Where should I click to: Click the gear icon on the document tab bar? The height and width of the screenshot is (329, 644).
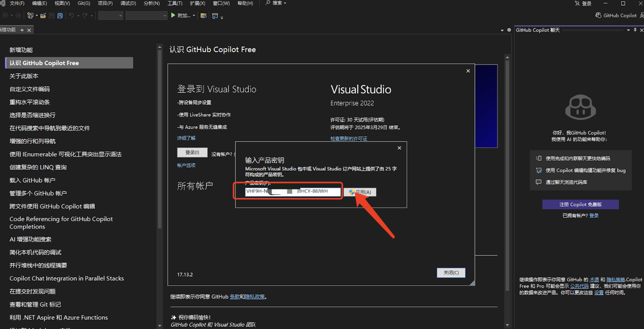coord(509,30)
